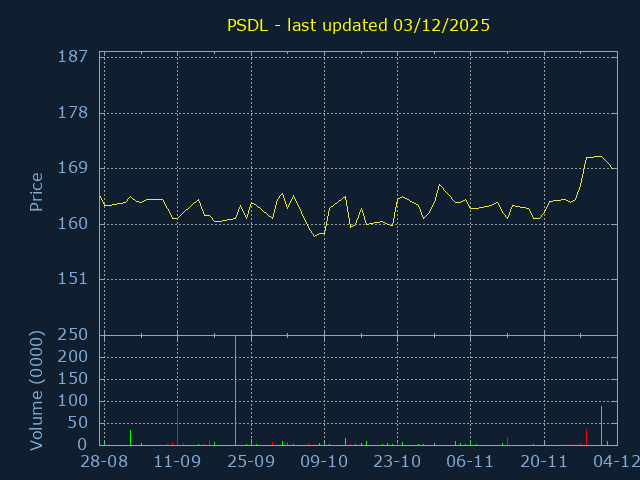This screenshot has height=480, width=640.
Task: Click the Volume (0000) axis title
Action: pyautogui.click(x=36, y=391)
